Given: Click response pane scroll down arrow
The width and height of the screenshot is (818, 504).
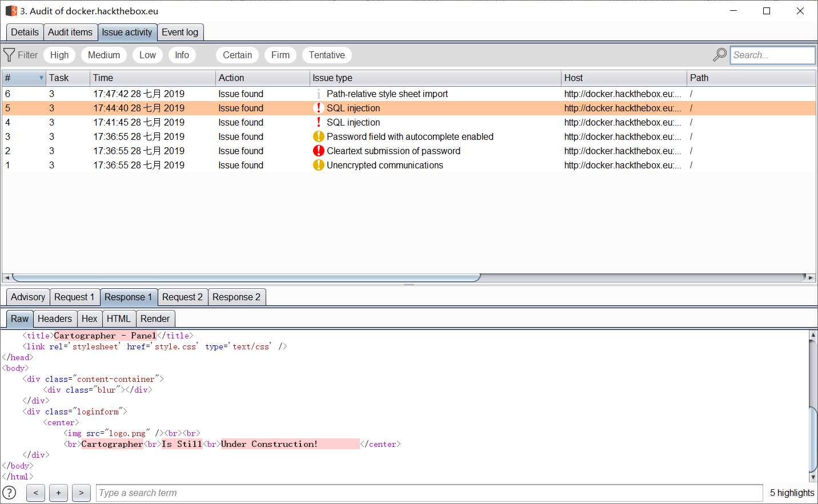Looking at the screenshot, I should coord(813,477).
